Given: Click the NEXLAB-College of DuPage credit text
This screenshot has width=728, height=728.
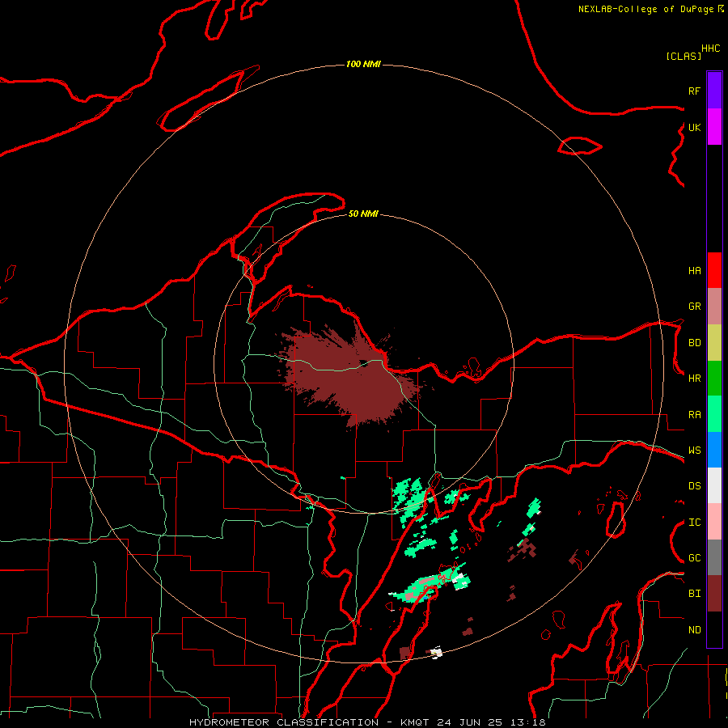Looking at the screenshot, I should (x=647, y=9).
